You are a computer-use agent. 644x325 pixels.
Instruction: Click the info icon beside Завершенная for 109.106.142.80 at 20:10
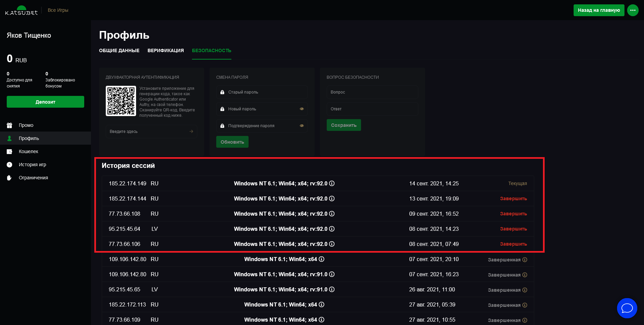pos(525,260)
